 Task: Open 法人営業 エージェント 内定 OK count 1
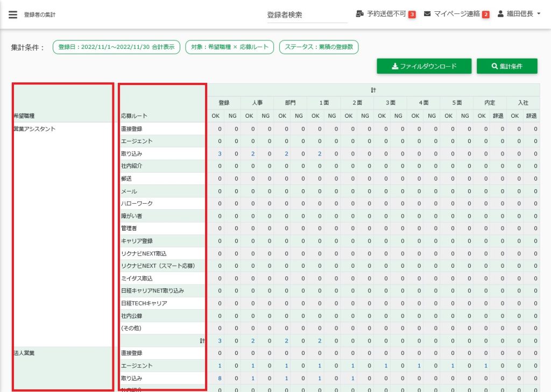pos(486,366)
